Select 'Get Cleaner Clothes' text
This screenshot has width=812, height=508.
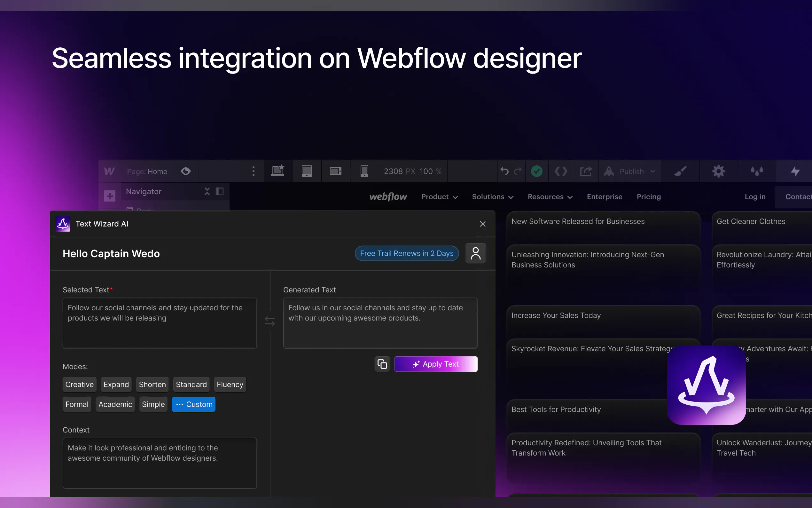[751, 221]
